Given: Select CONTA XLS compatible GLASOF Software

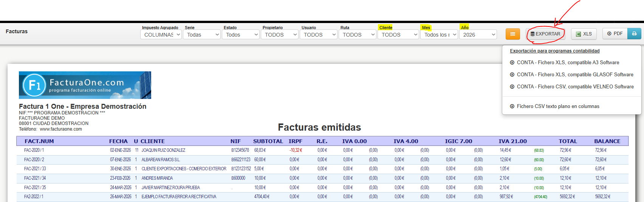Looking at the screenshot, I should (571, 75).
